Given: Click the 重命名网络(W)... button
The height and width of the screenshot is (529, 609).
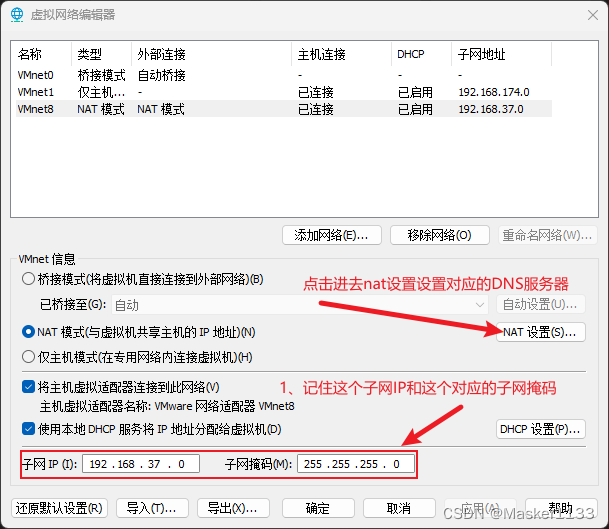Looking at the screenshot, I should click(x=548, y=235).
